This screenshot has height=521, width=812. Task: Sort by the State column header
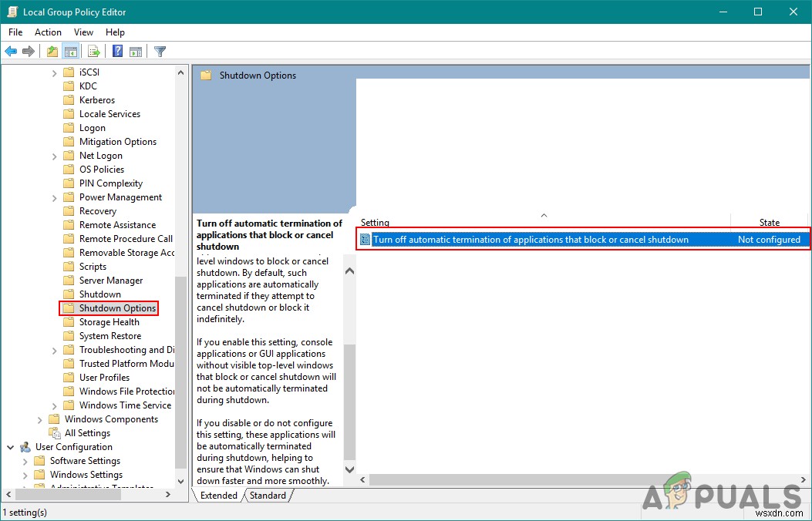(769, 223)
